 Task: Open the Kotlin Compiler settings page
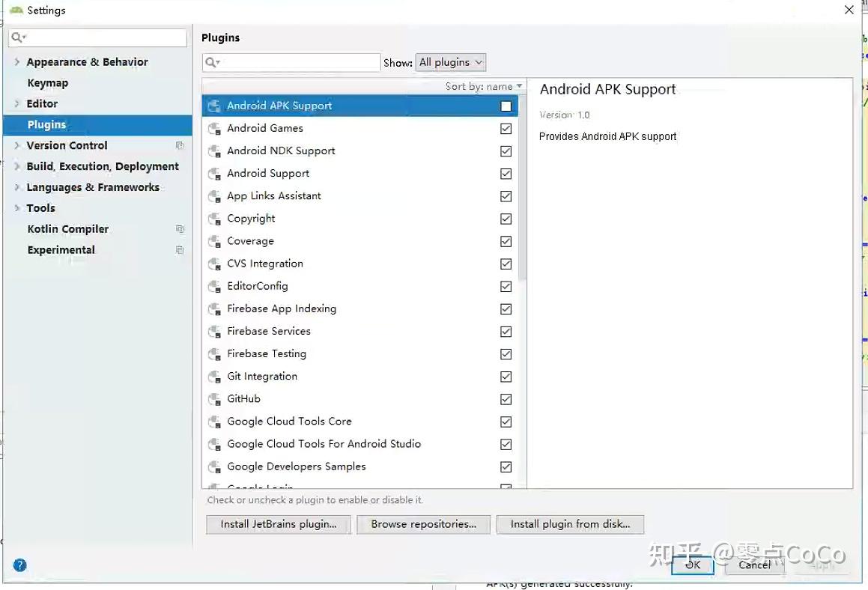point(68,229)
